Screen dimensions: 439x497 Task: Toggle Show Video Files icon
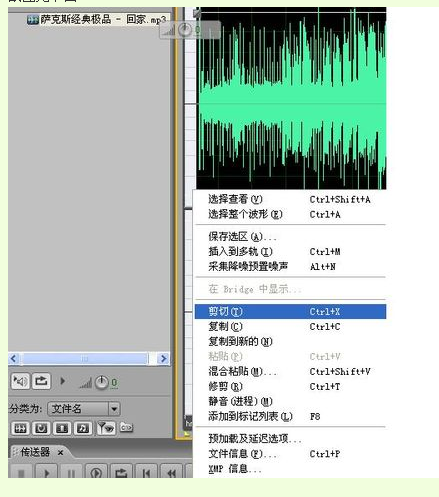[62, 428]
